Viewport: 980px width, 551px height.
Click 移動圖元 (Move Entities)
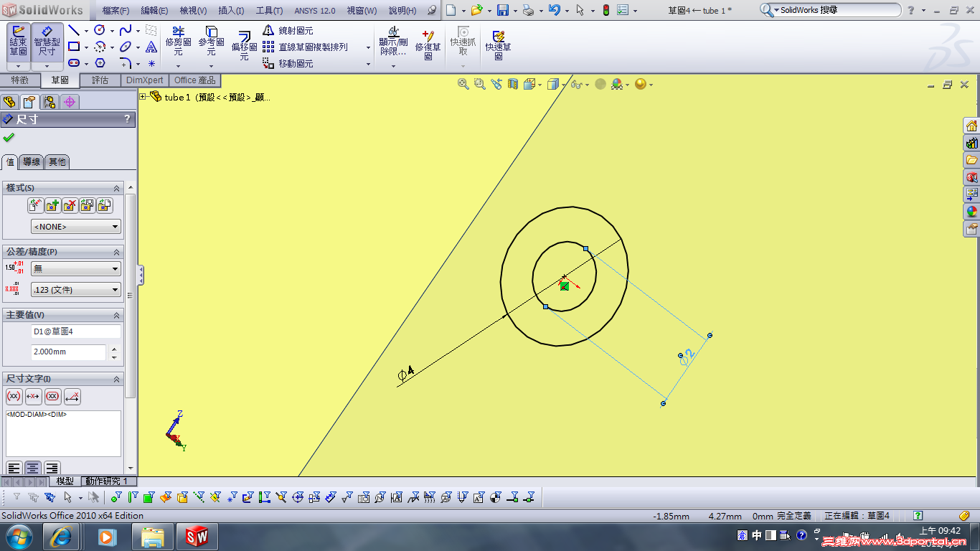pos(288,64)
